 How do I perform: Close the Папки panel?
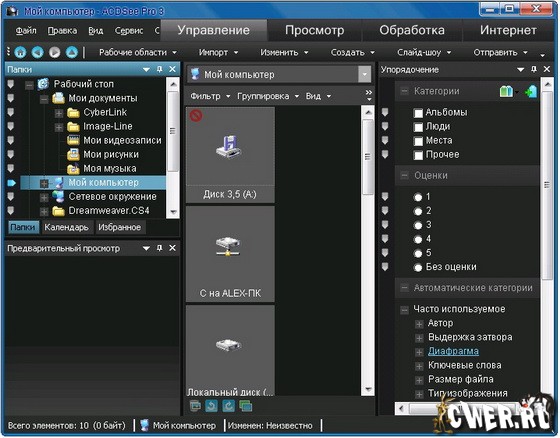click(172, 69)
